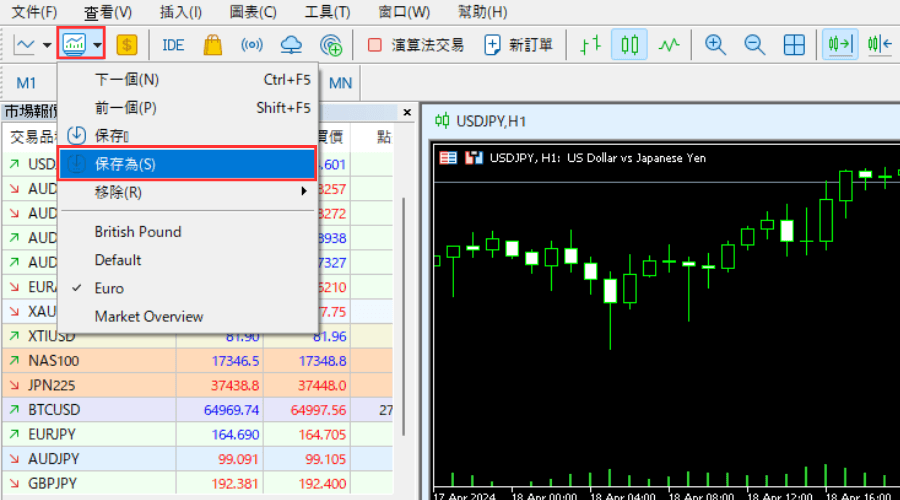
Task: Switch chart to bar chart type
Action: (x=591, y=45)
